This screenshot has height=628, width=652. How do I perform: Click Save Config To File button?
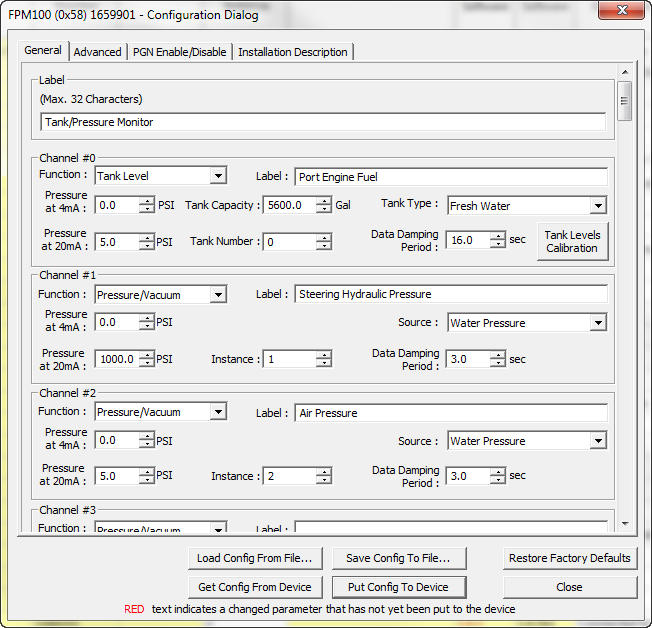398,558
